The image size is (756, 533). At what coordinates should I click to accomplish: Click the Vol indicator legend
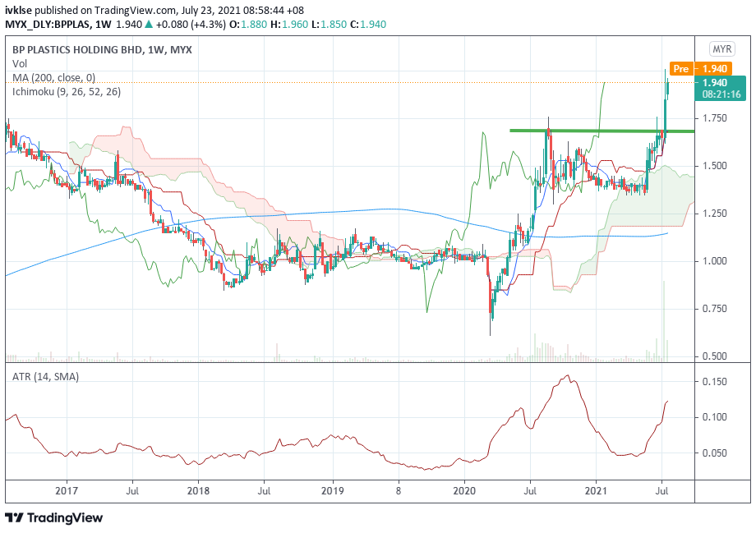(20, 63)
